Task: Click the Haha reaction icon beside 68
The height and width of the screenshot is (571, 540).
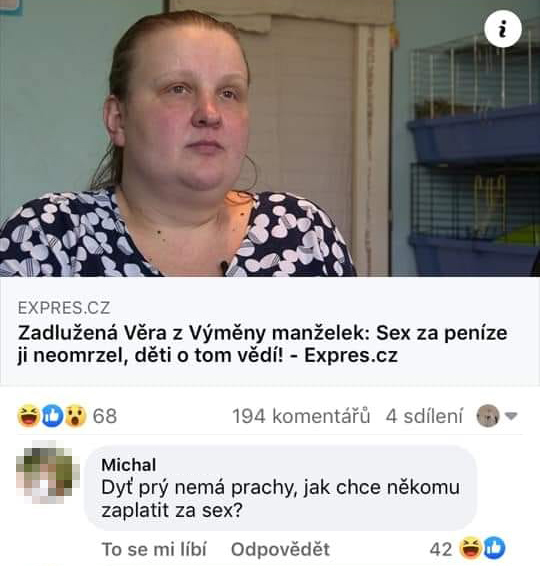Action: (x=28, y=416)
